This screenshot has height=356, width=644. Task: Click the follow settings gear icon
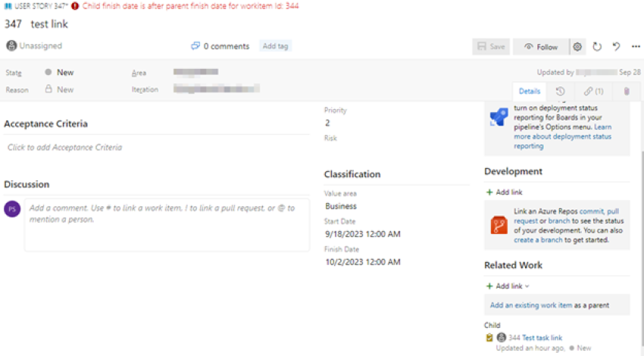pos(577,47)
